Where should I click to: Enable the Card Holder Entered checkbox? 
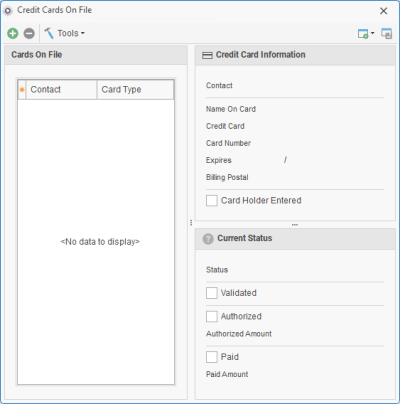[x=212, y=201]
